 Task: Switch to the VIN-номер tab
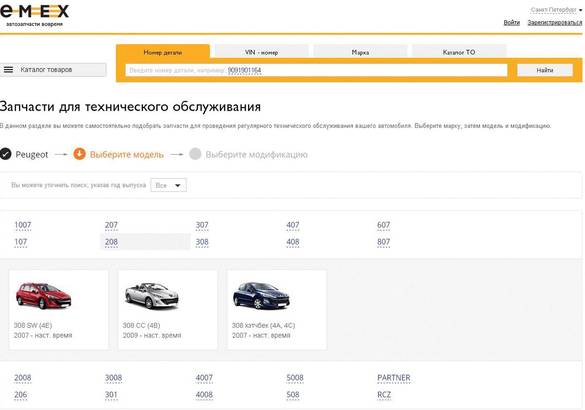point(262,52)
